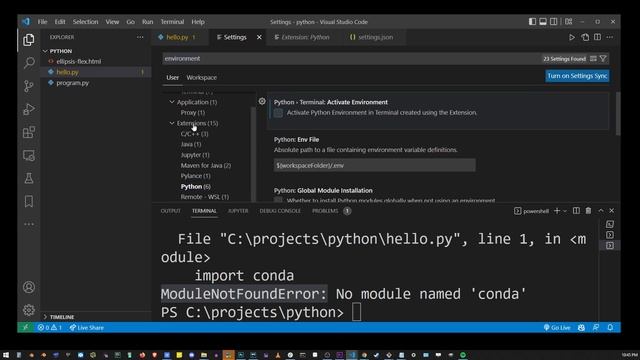Click Explorer panel more actions ellipsis

(140, 37)
